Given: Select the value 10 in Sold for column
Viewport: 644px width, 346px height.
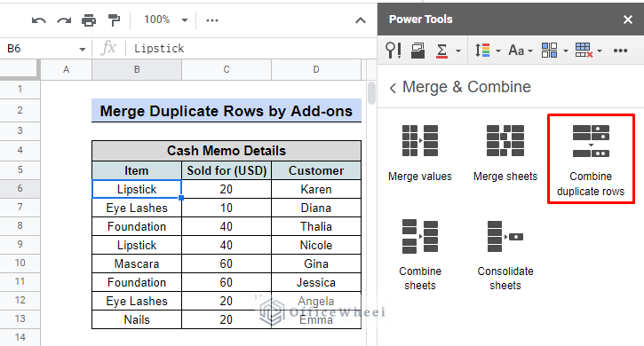Looking at the screenshot, I should click(x=227, y=208).
